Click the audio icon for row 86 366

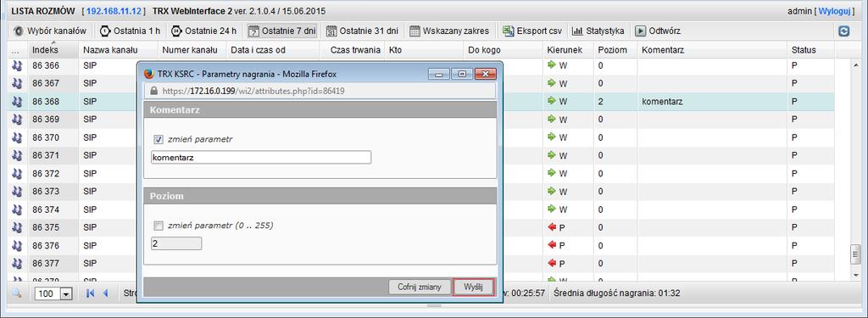coord(17,65)
